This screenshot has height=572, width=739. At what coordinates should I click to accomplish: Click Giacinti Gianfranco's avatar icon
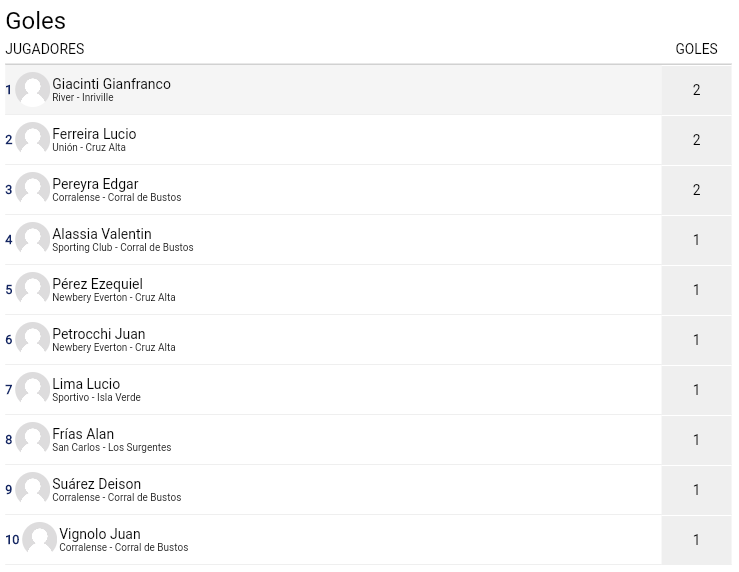[x=33, y=90]
